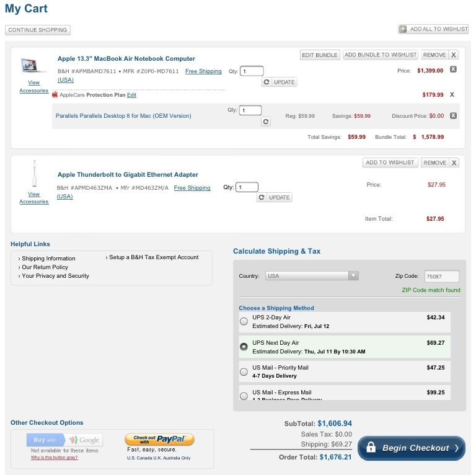
Task: Click the MacBook Air product thumbnail
Action: click(x=30, y=65)
